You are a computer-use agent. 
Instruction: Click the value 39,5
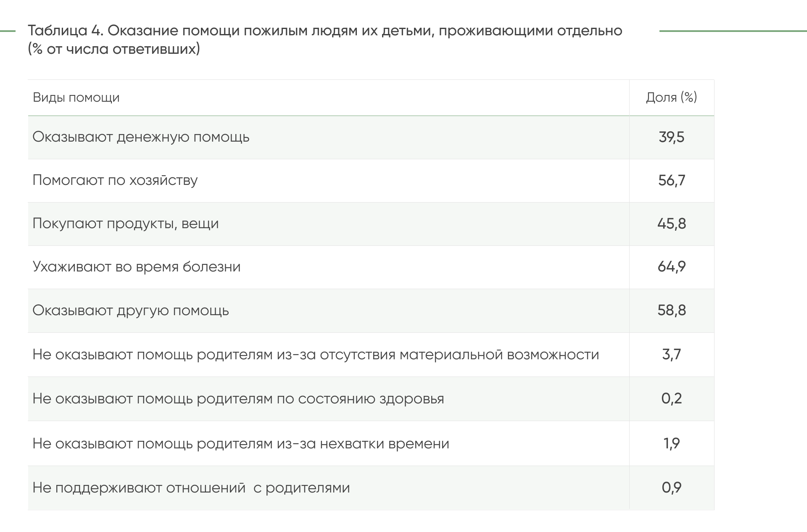pyautogui.click(x=671, y=137)
